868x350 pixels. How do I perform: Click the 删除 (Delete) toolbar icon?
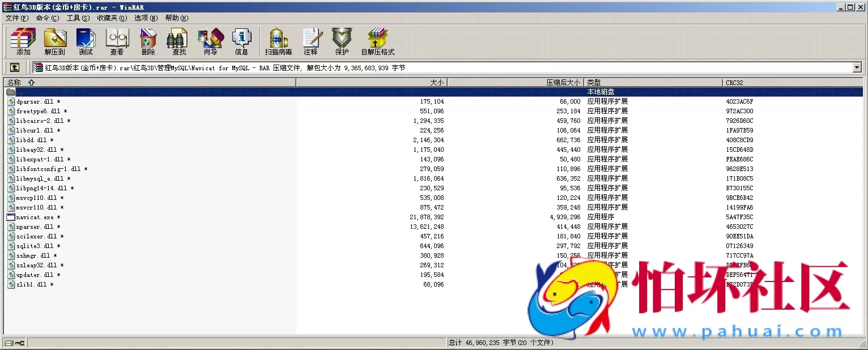coord(148,41)
